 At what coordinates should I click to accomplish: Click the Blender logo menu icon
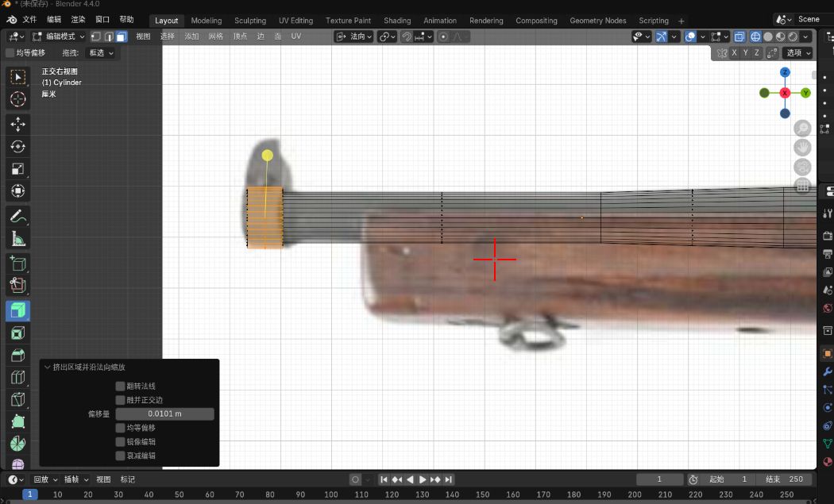point(11,20)
